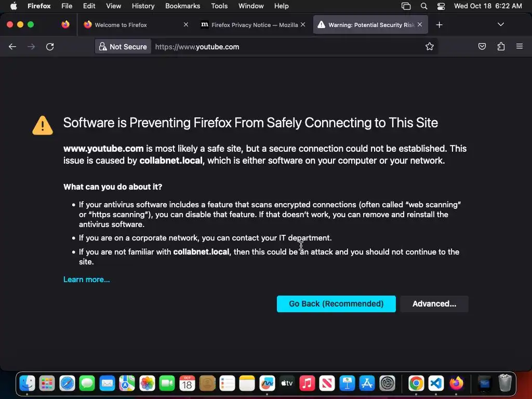
Task: Open the Apple menu
Action: coord(14,6)
